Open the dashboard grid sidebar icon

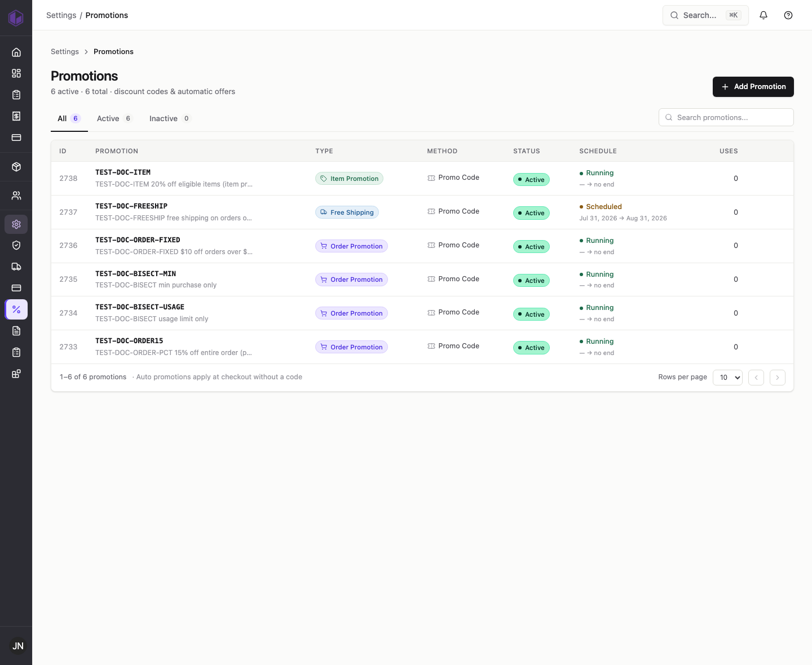point(16,73)
